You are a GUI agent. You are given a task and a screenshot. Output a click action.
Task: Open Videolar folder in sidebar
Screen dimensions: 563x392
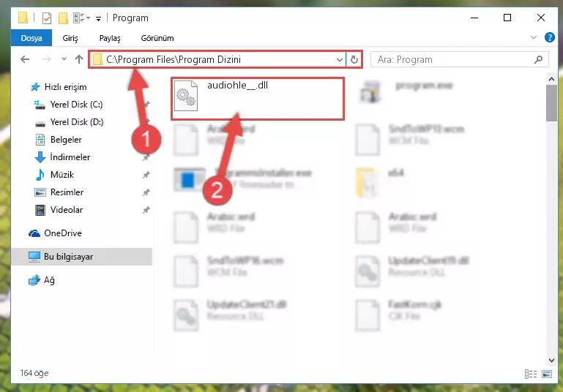coord(67,210)
